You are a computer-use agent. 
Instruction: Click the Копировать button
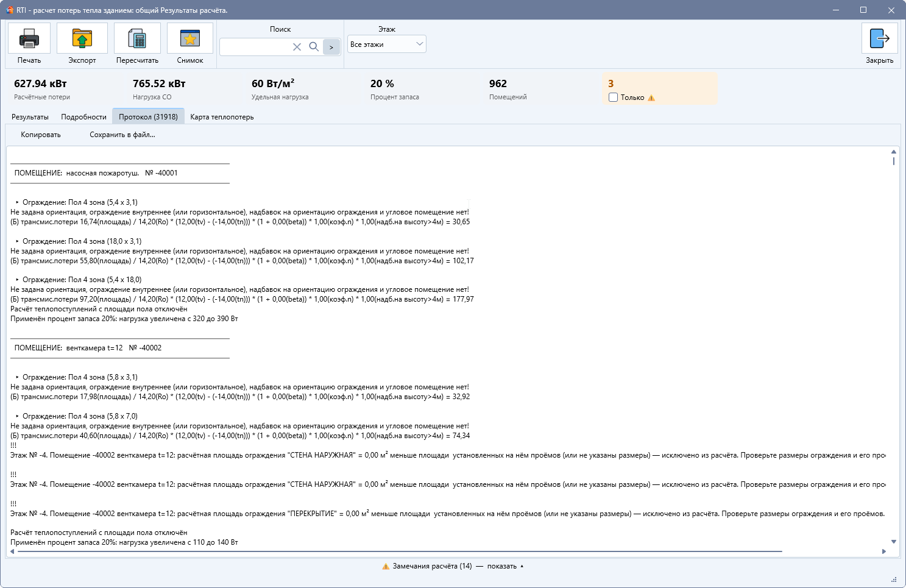41,135
